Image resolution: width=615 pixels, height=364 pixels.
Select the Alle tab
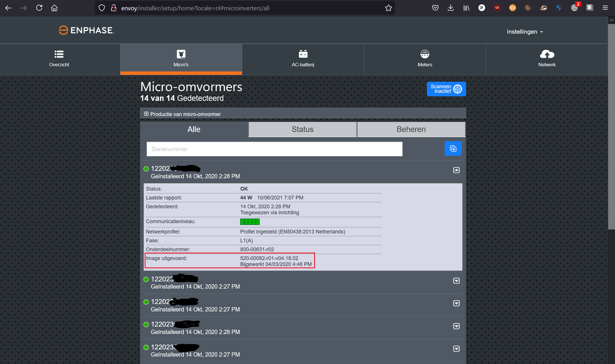coord(194,129)
